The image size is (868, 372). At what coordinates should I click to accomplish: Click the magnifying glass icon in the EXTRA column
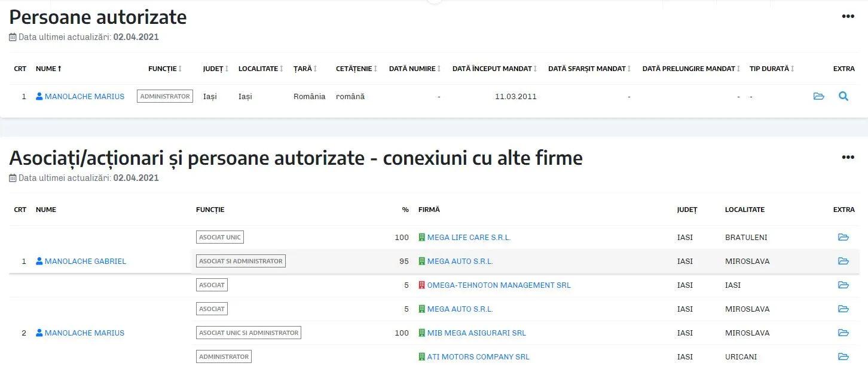pyautogui.click(x=844, y=96)
